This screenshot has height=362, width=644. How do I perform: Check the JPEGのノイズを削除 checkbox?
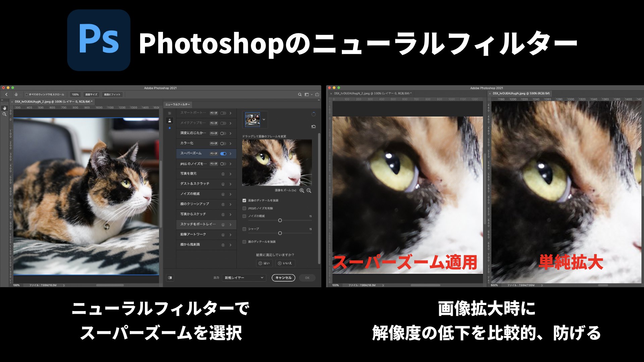pos(244,208)
